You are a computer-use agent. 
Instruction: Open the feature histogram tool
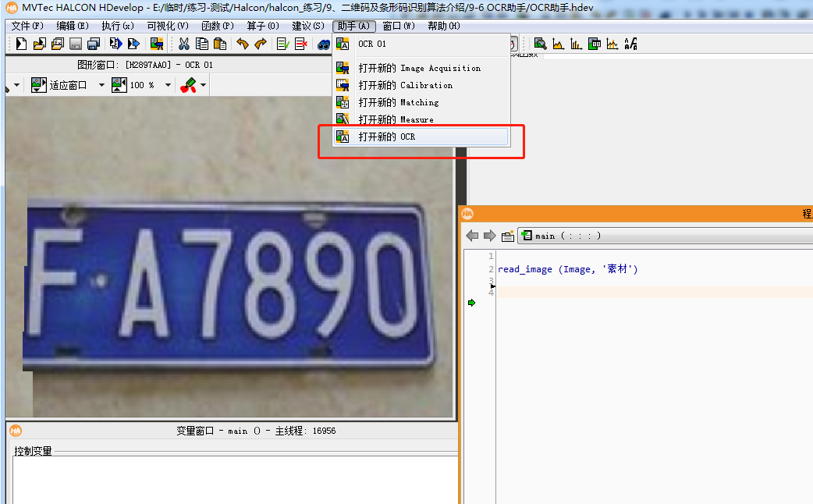[x=612, y=44]
